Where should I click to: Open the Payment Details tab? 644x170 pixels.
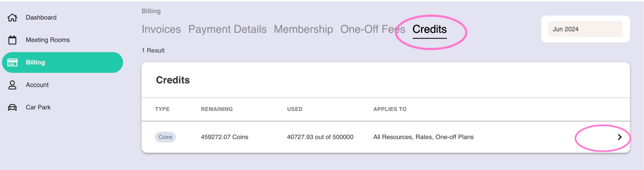(x=227, y=29)
